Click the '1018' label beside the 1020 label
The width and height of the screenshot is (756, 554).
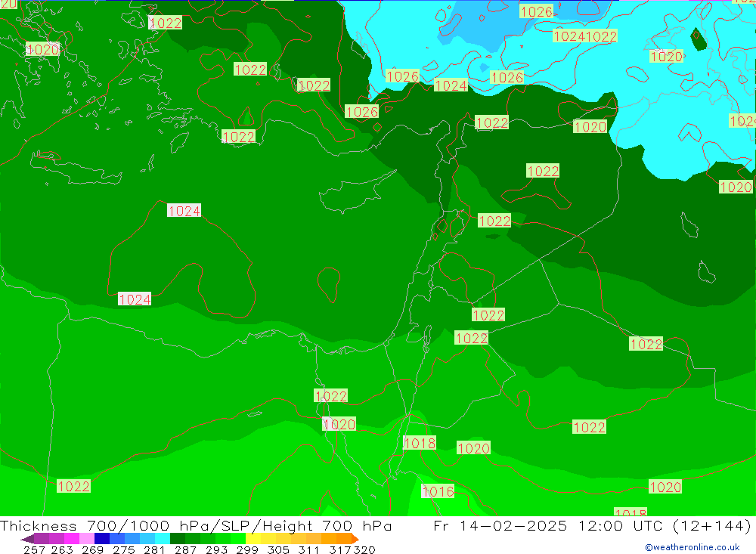420,443
